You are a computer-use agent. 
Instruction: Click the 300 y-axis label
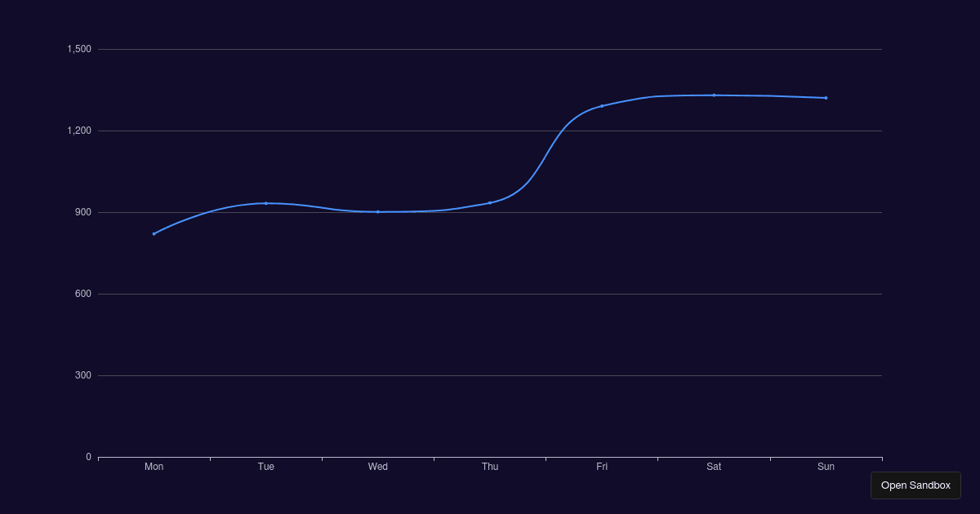[83, 375]
